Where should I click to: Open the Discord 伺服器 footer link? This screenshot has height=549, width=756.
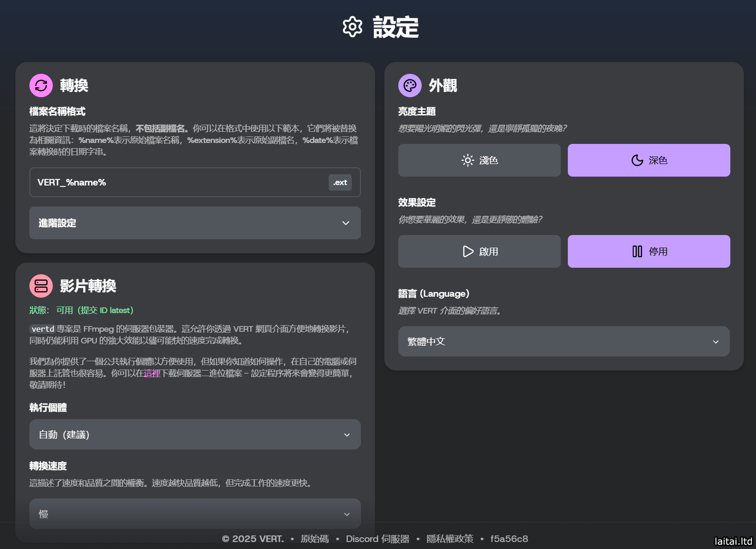coord(377,539)
